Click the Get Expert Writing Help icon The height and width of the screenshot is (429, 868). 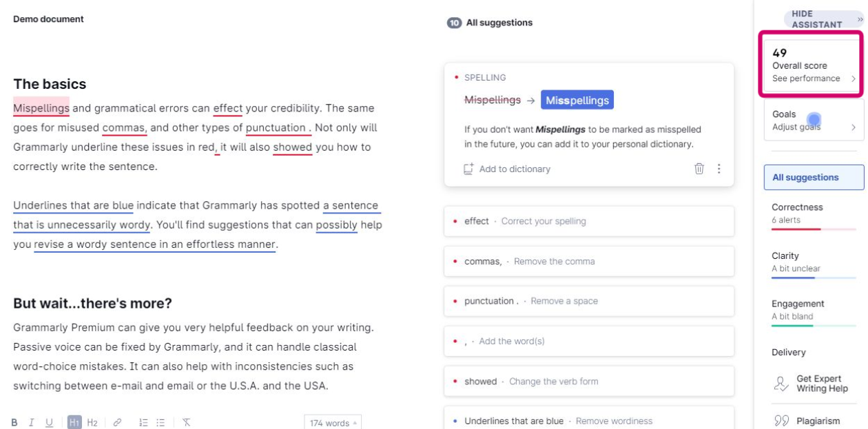pyautogui.click(x=781, y=384)
